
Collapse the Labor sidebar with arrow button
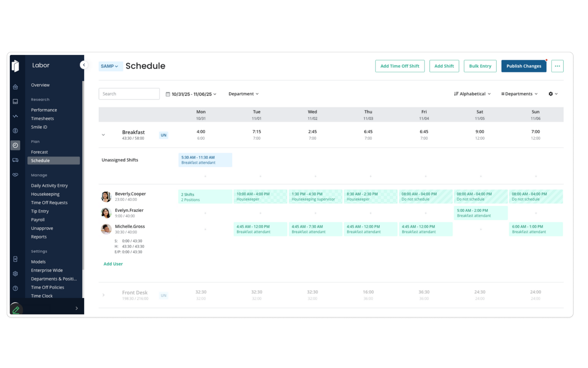(84, 65)
